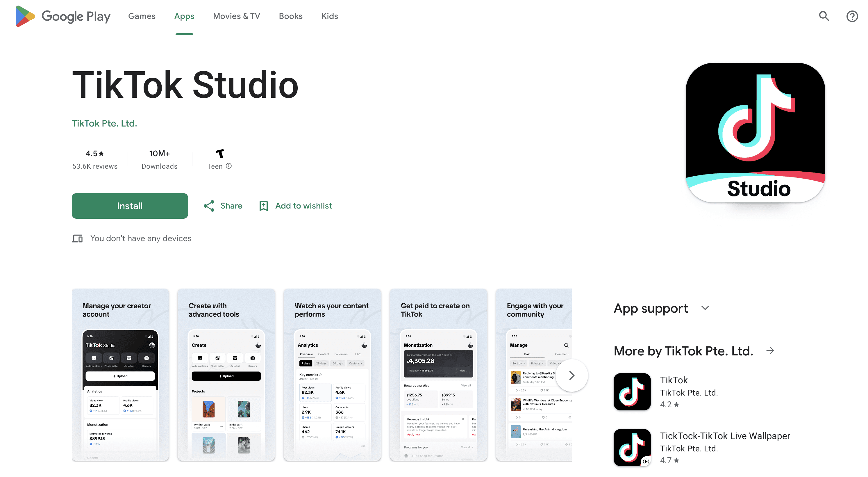Click the TikTok app 4.2 rating

pyautogui.click(x=669, y=404)
